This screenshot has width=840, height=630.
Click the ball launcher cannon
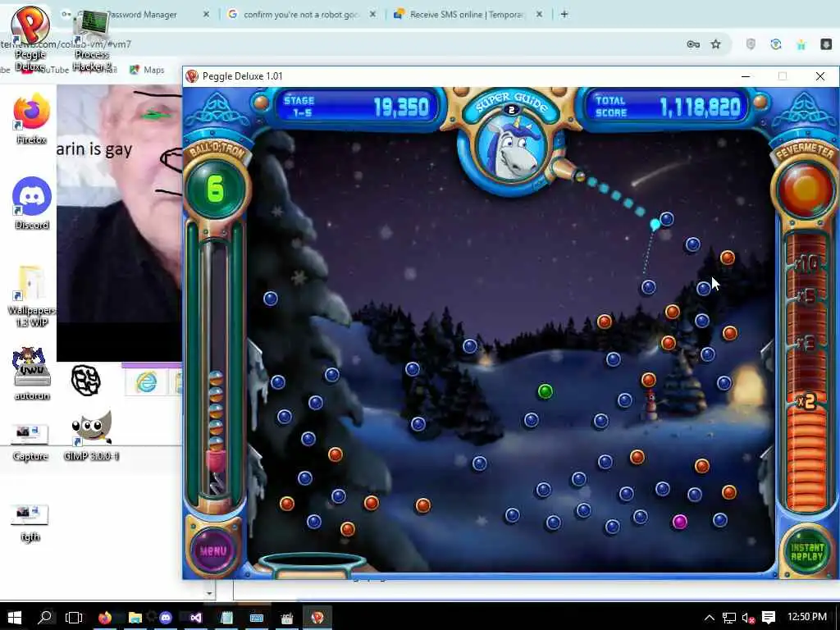568,171
